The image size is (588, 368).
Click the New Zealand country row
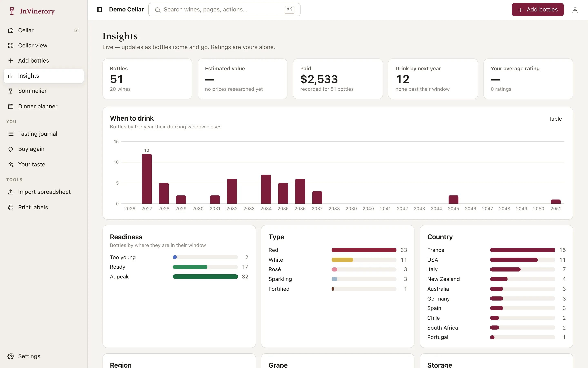pyautogui.click(x=496, y=279)
